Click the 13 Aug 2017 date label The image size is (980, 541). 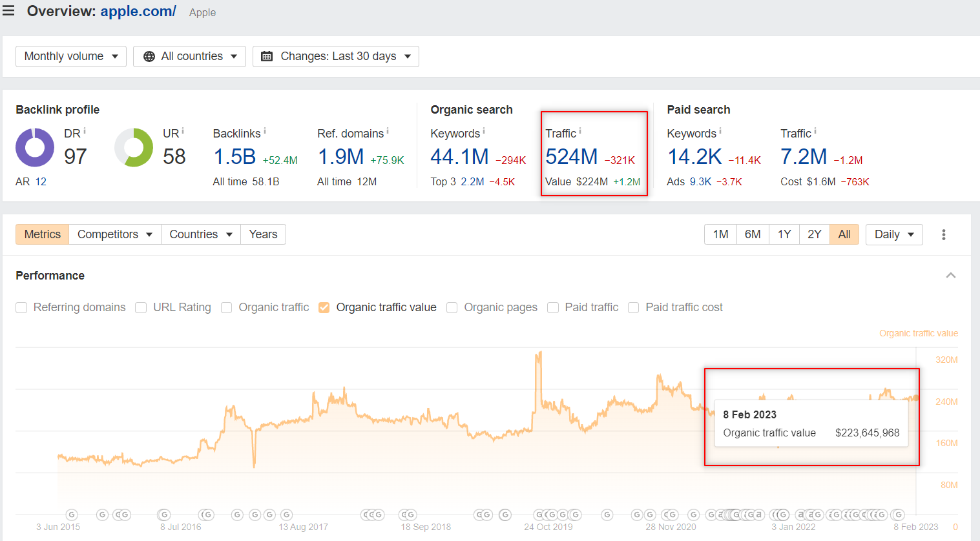click(304, 527)
